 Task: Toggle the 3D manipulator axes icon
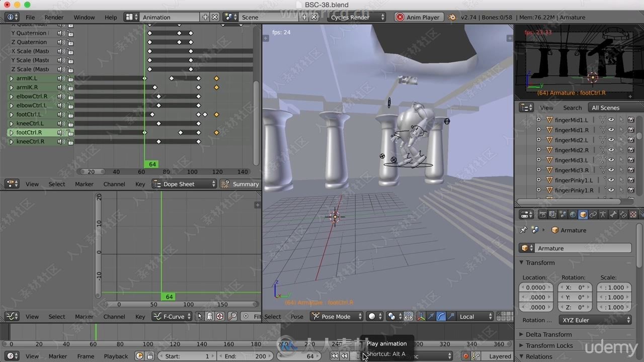coord(421,316)
